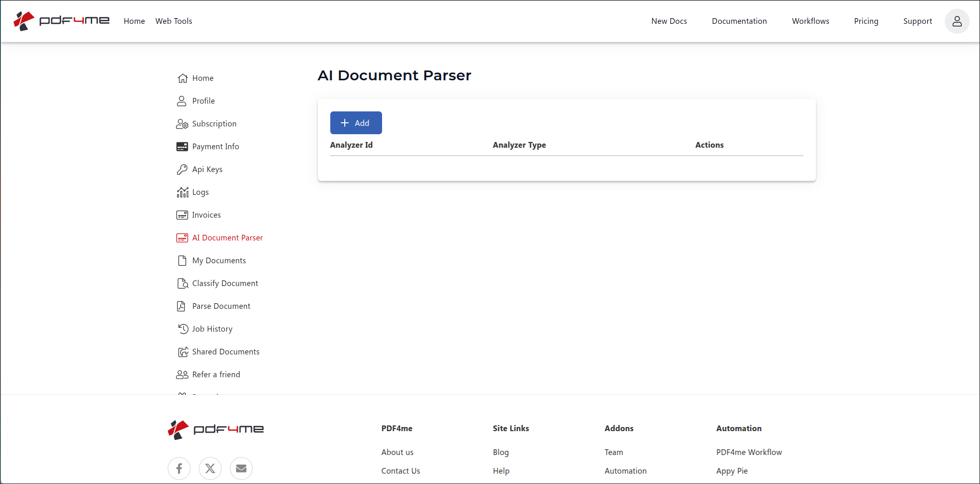
Task: Open About us footer link
Action: pyautogui.click(x=397, y=452)
